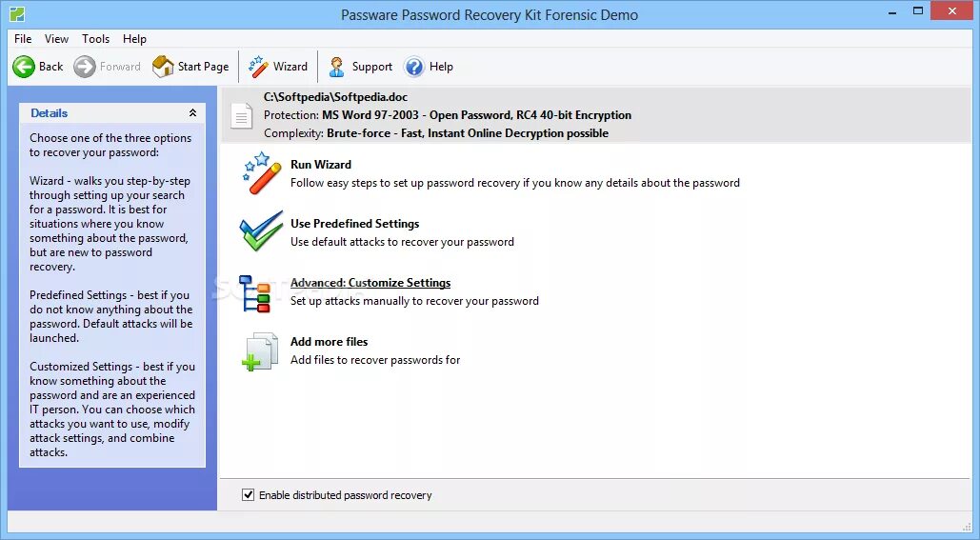The image size is (980, 540).
Task: Click the Use Predefined Settings checkmark icon
Action: 261,231
